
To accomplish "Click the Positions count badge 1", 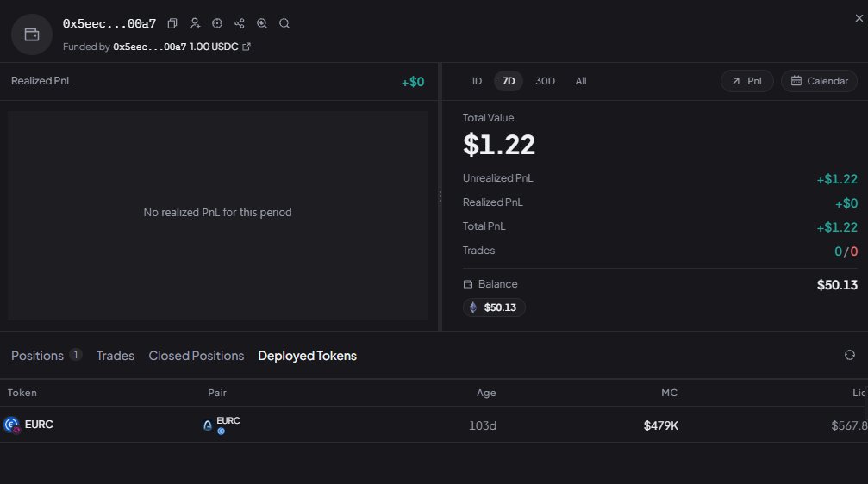I will (76, 355).
